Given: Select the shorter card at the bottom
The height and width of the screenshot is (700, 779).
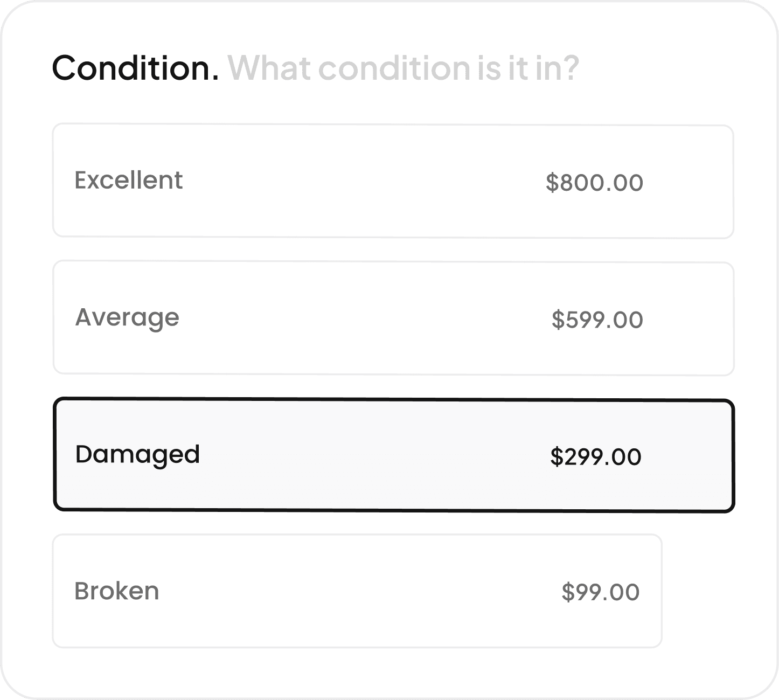Looking at the screenshot, I should (357, 591).
